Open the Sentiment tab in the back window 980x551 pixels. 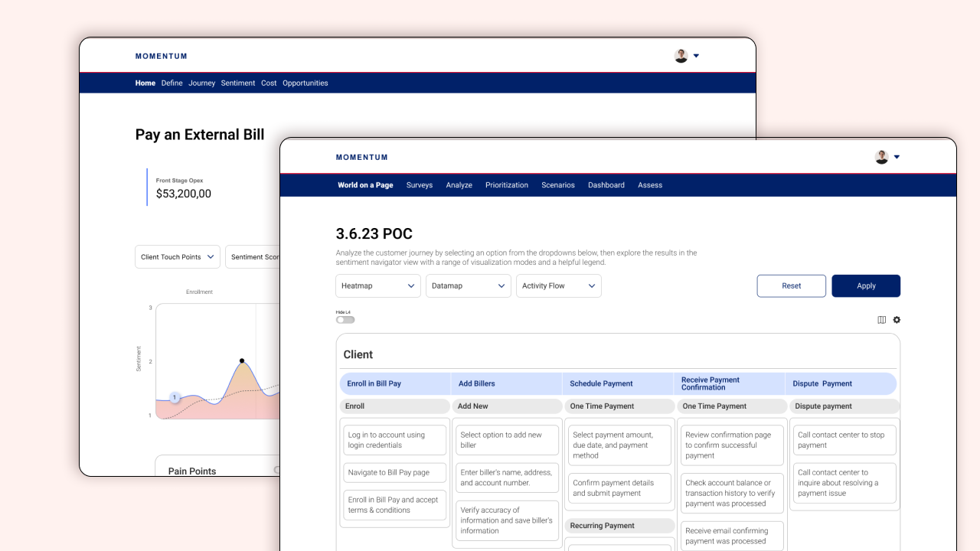point(238,83)
